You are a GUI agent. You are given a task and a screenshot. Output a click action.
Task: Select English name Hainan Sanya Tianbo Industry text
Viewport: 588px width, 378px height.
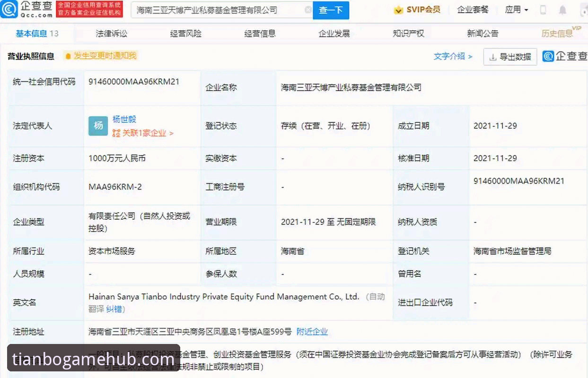tap(224, 297)
